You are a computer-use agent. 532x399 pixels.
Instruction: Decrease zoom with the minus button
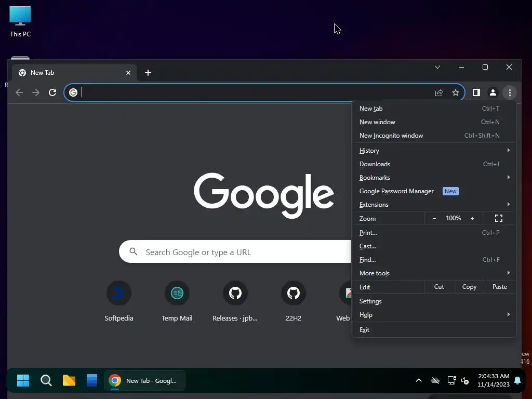(434, 218)
